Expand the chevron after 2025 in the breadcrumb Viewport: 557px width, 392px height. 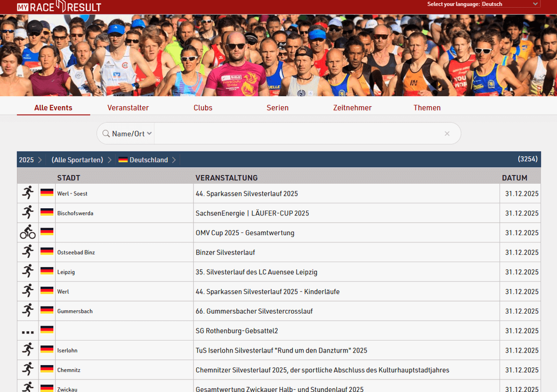pos(39,160)
